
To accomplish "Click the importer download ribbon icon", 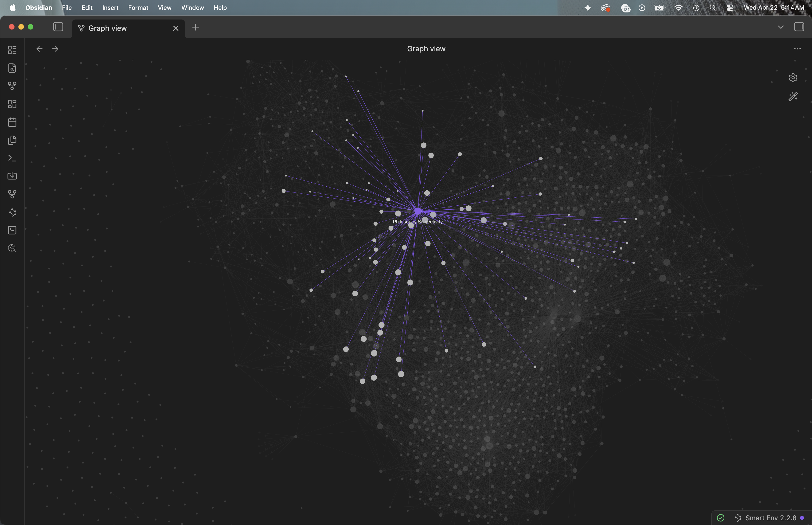I will (x=12, y=176).
